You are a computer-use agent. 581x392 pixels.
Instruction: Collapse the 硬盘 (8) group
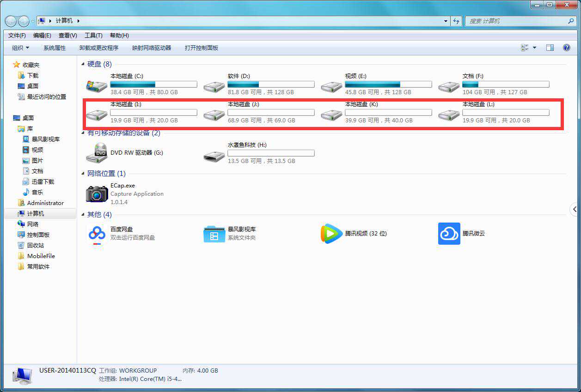pyautogui.click(x=83, y=64)
